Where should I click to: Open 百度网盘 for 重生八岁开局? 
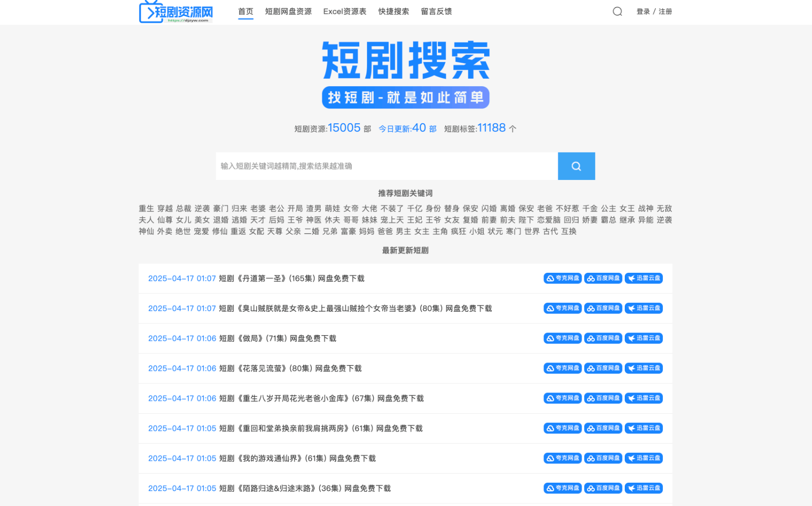point(603,398)
